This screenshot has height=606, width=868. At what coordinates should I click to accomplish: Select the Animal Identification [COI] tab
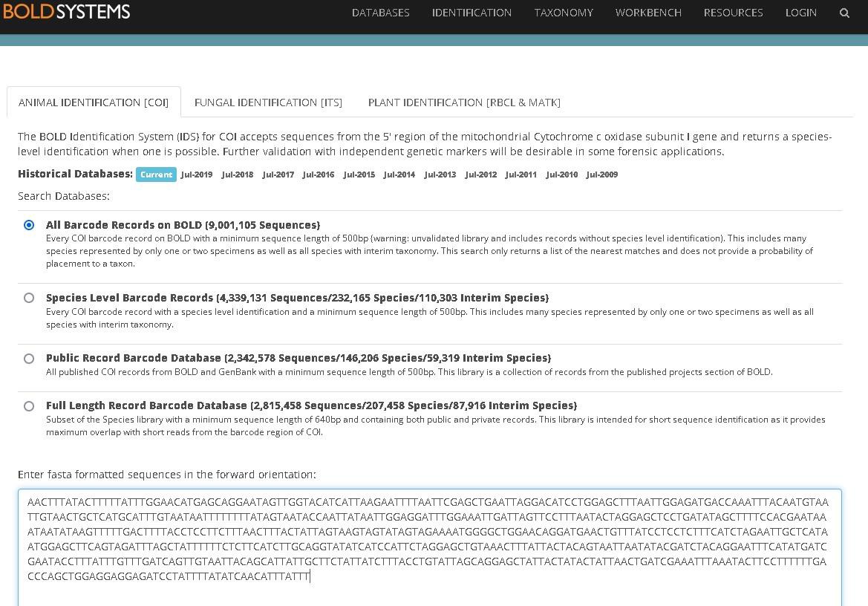[x=94, y=102]
